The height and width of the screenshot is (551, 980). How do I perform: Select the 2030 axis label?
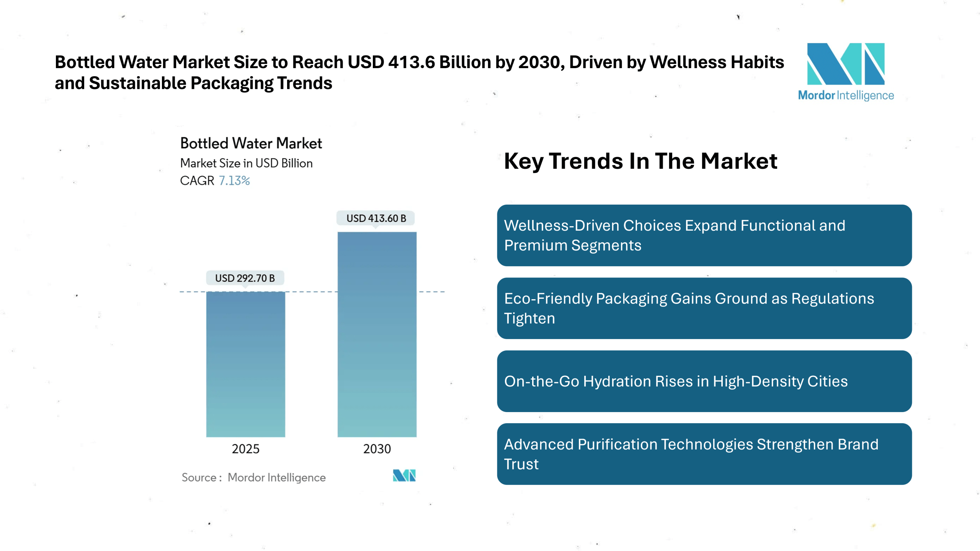click(x=377, y=448)
